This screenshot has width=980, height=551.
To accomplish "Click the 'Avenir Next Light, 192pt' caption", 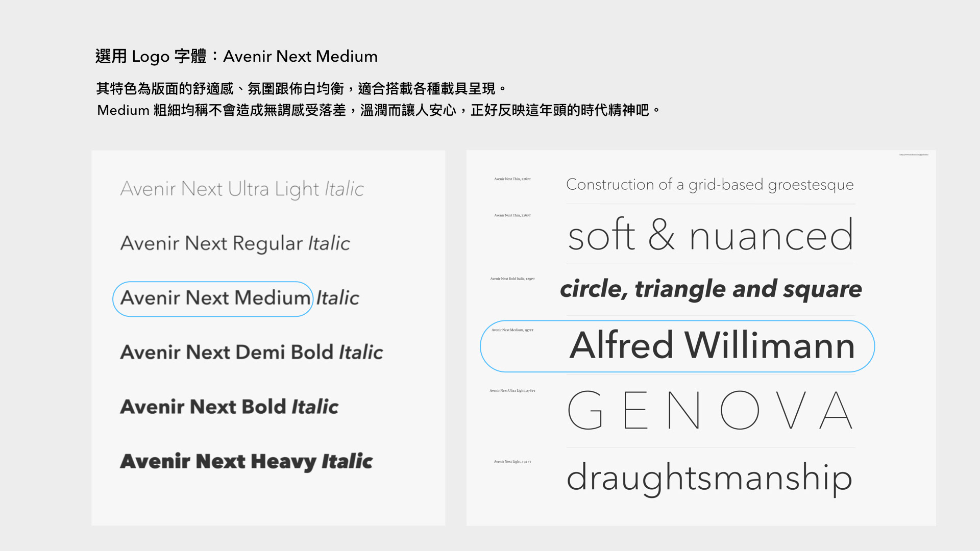I will coord(512,462).
